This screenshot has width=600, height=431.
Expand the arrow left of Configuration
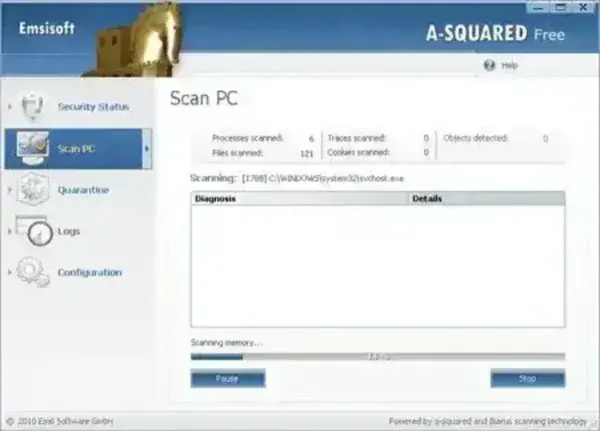pyautogui.click(x=10, y=273)
